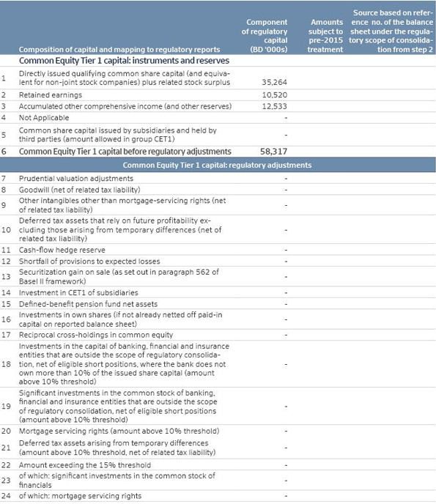Click the 35,264 share capital value
436x504 pixels.
tap(274, 82)
